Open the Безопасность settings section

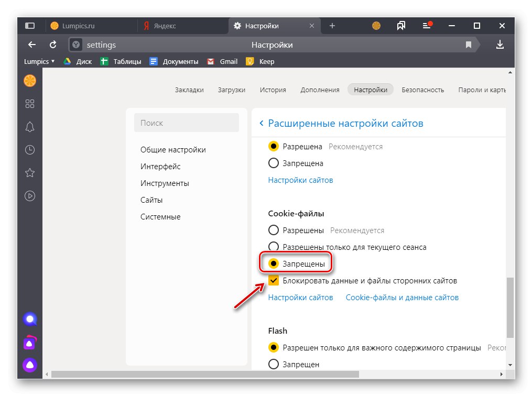(x=422, y=90)
